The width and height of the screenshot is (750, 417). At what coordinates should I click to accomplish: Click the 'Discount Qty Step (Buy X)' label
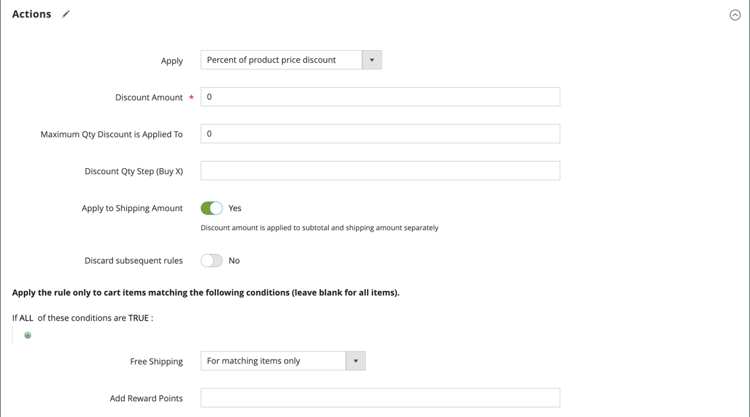(x=134, y=171)
